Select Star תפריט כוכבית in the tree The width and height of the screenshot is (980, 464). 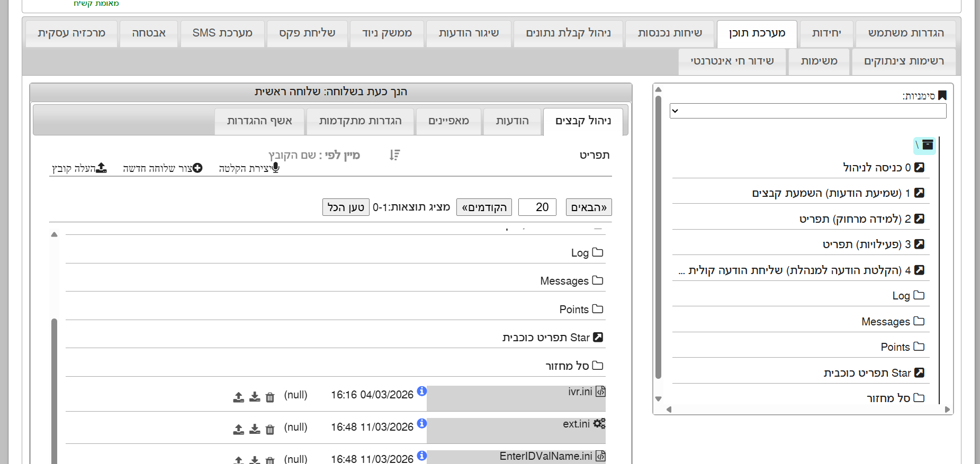tap(874, 373)
